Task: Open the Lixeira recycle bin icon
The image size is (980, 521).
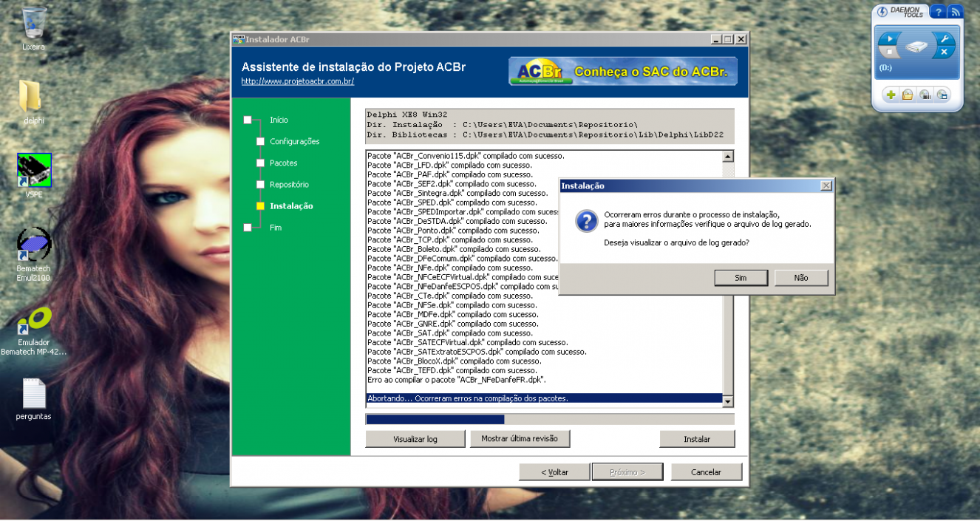Action: (34, 28)
